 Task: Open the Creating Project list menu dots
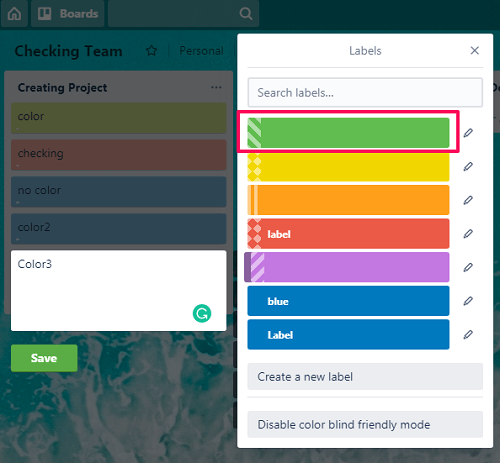point(216,87)
